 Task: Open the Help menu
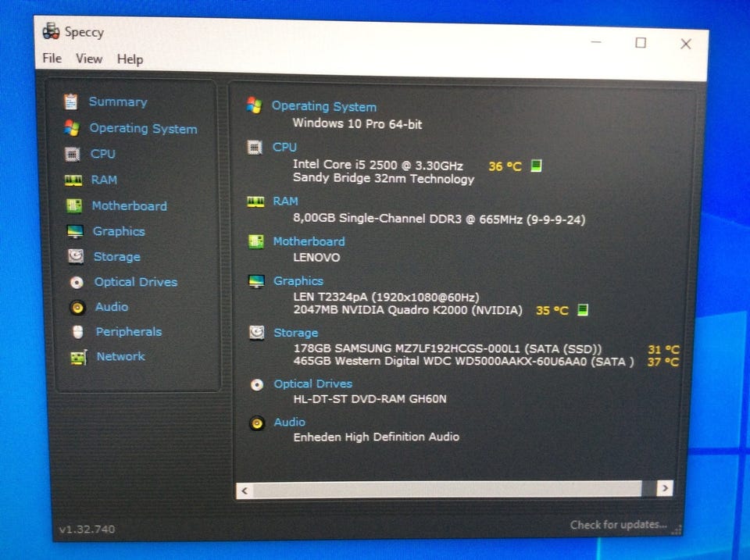click(x=130, y=59)
